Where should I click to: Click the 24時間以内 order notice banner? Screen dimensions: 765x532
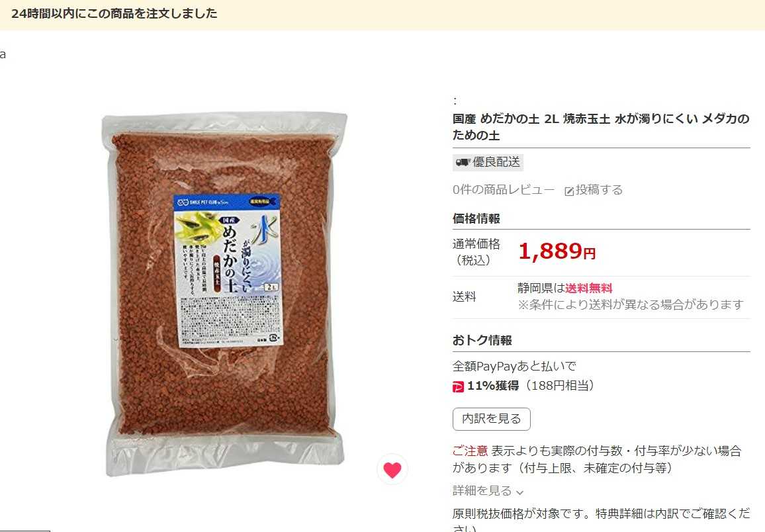click(x=382, y=15)
